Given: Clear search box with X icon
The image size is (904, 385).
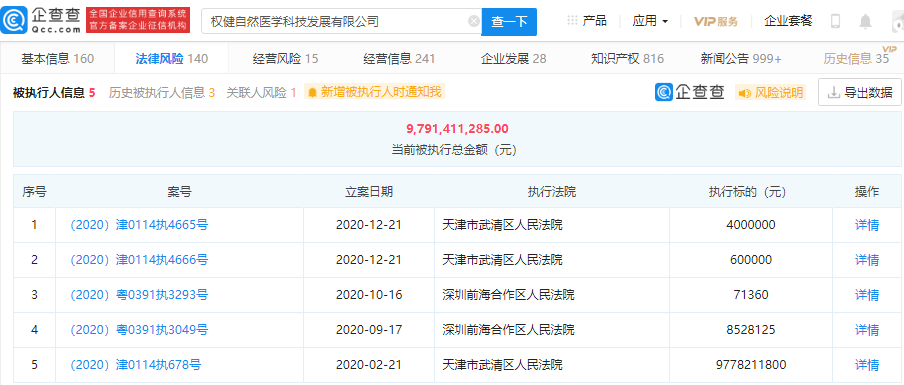Looking at the screenshot, I should pos(473,21).
